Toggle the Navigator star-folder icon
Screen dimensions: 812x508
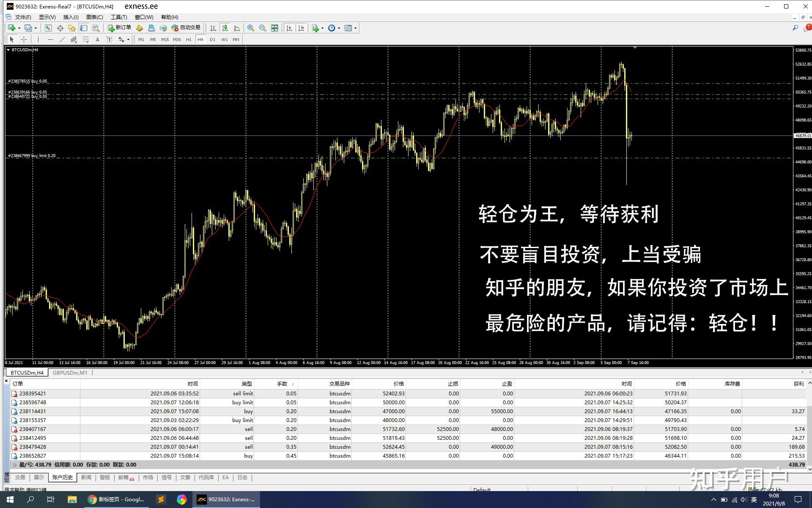tap(72, 28)
